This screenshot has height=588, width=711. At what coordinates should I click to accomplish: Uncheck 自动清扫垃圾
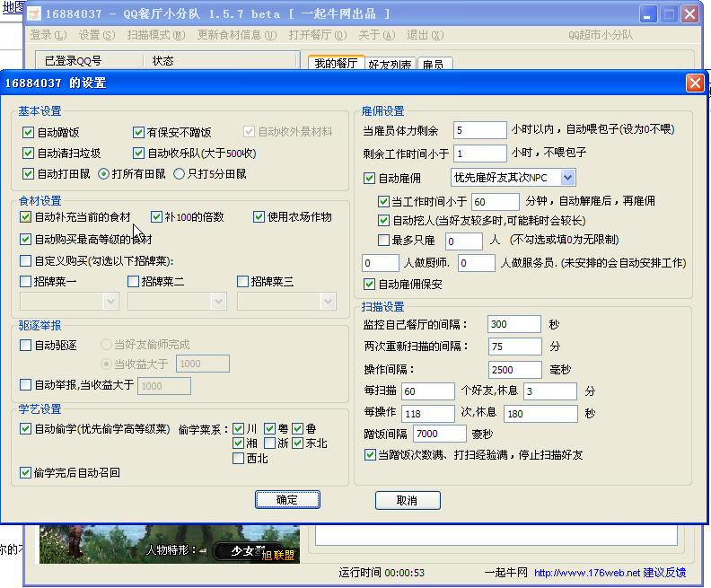pos(28,154)
